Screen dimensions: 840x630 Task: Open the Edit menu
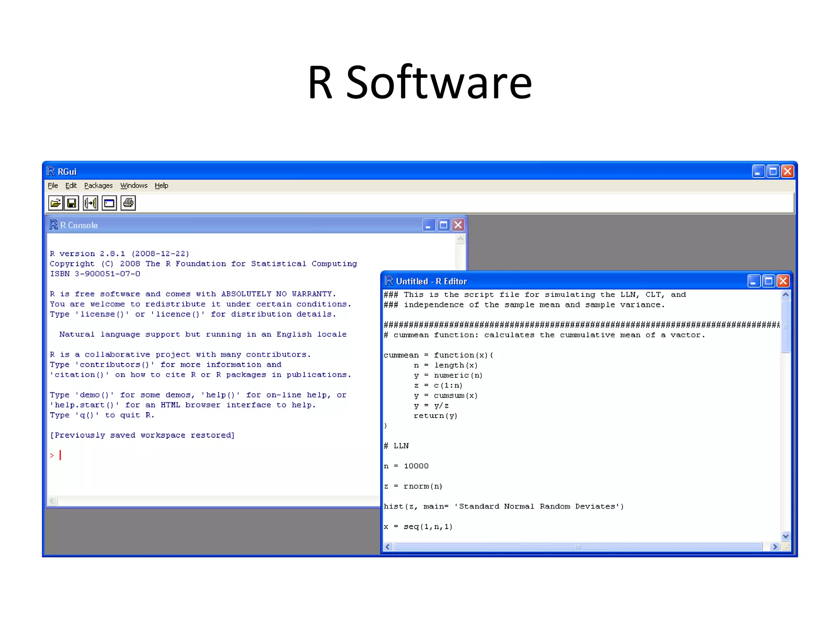tap(71, 185)
